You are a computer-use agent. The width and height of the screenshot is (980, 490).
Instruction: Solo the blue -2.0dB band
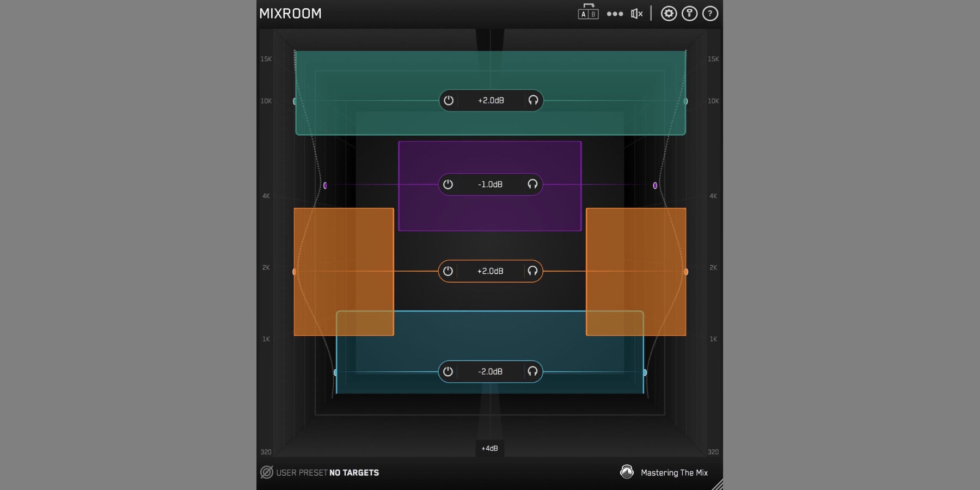(532, 372)
